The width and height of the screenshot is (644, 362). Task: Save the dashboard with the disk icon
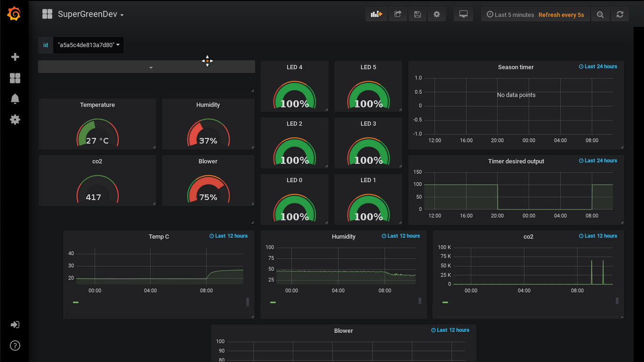[x=417, y=14]
